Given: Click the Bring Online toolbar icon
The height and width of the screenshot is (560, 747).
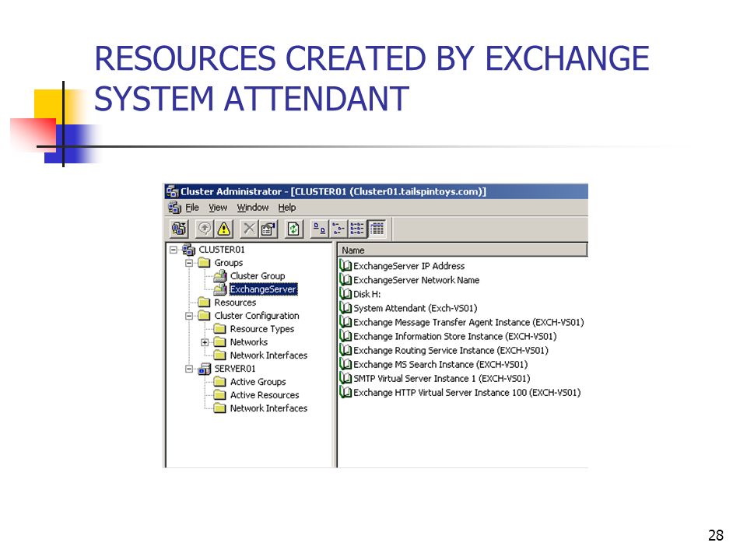Looking at the screenshot, I should 205,229.
